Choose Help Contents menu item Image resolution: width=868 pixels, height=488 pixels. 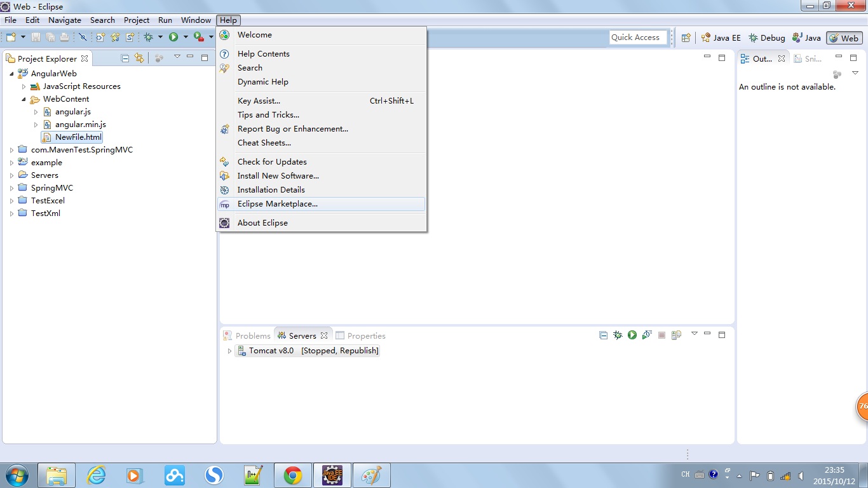322,54
